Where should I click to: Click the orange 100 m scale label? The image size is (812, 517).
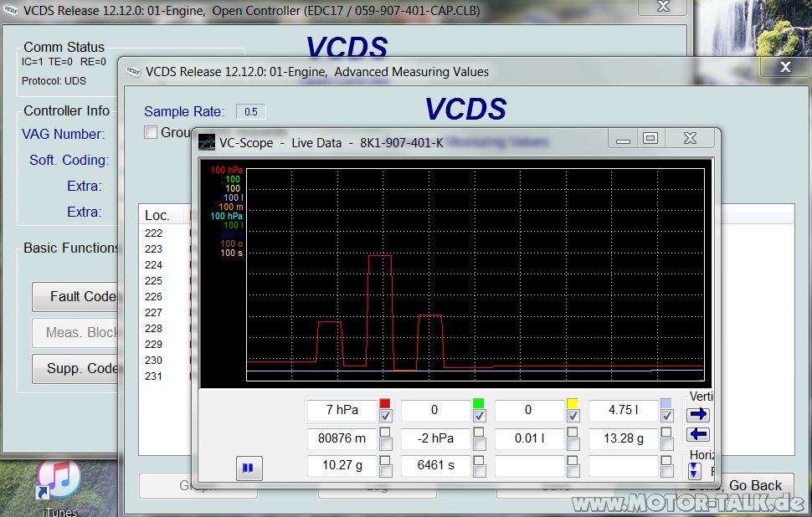(231, 207)
